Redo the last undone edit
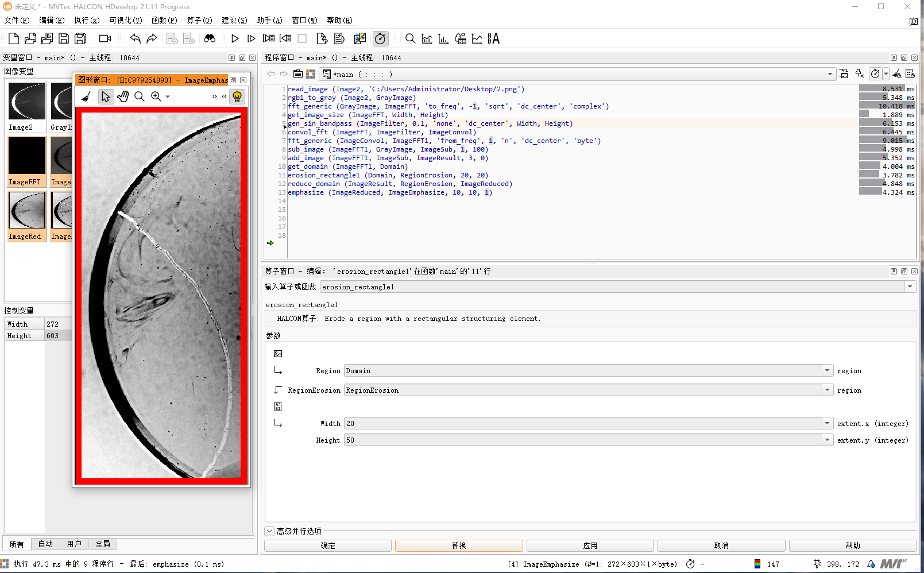The width and height of the screenshot is (924, 573). tap(152, 38)
